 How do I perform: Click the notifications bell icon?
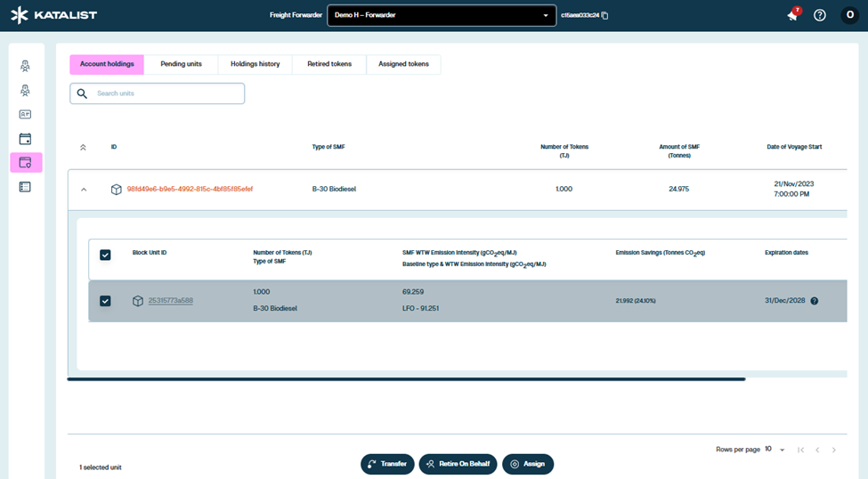pyautogui.click(x=791, y=16)
